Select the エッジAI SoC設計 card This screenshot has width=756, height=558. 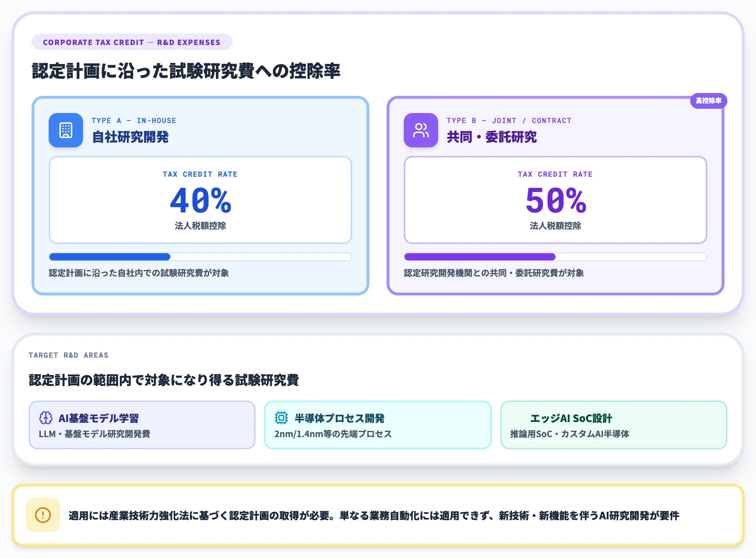coord(614,425)
